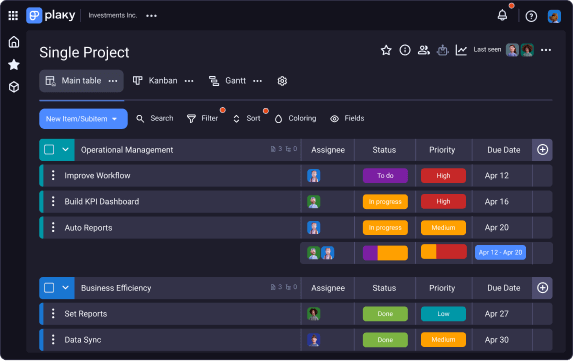Click the Apr 30 due date cell
The width and height of the screenshot is (573, 361).
497,339
